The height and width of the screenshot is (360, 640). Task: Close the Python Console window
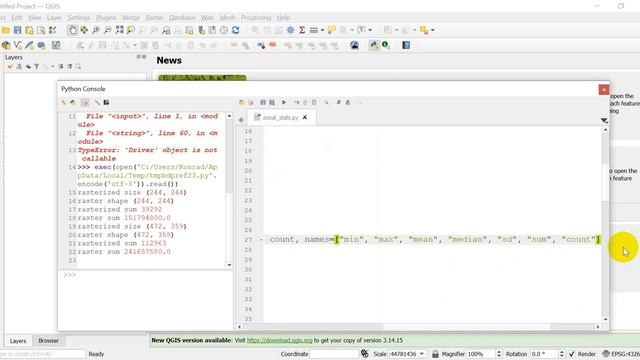pos(604,90)
